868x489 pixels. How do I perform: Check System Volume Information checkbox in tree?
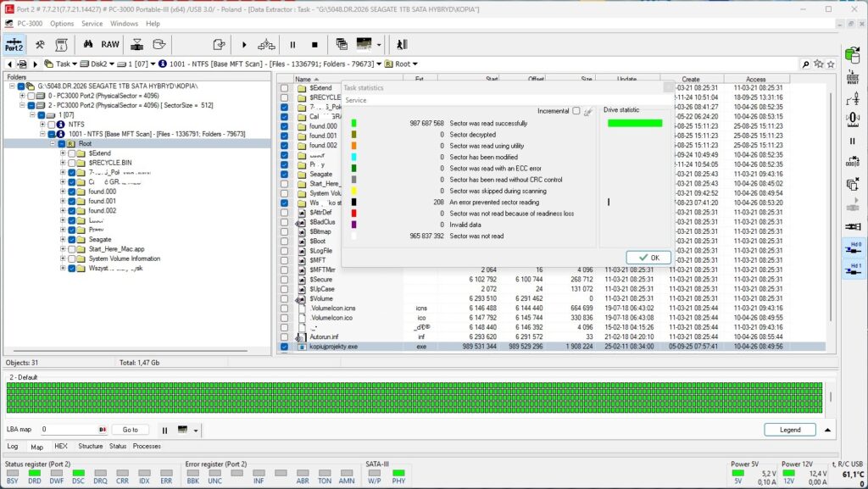tap(71, 258)
